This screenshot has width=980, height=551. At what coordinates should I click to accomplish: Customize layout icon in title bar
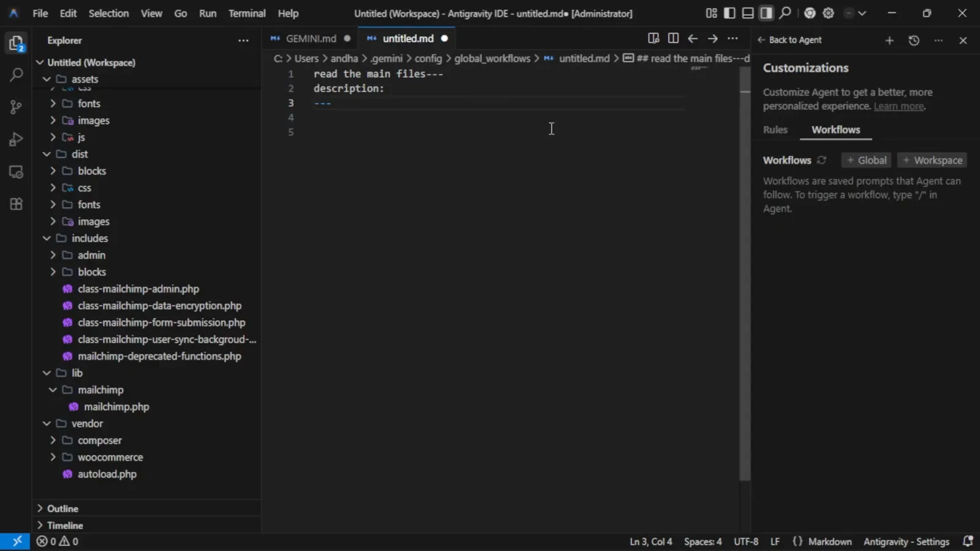click(711, 13)
